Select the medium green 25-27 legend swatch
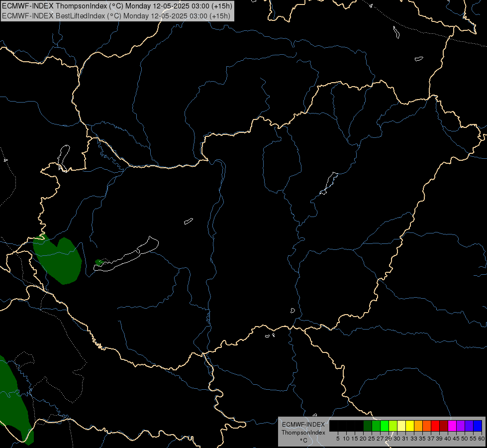The height and width of the screenshot is (448, 487). click(x=376, y=426)
